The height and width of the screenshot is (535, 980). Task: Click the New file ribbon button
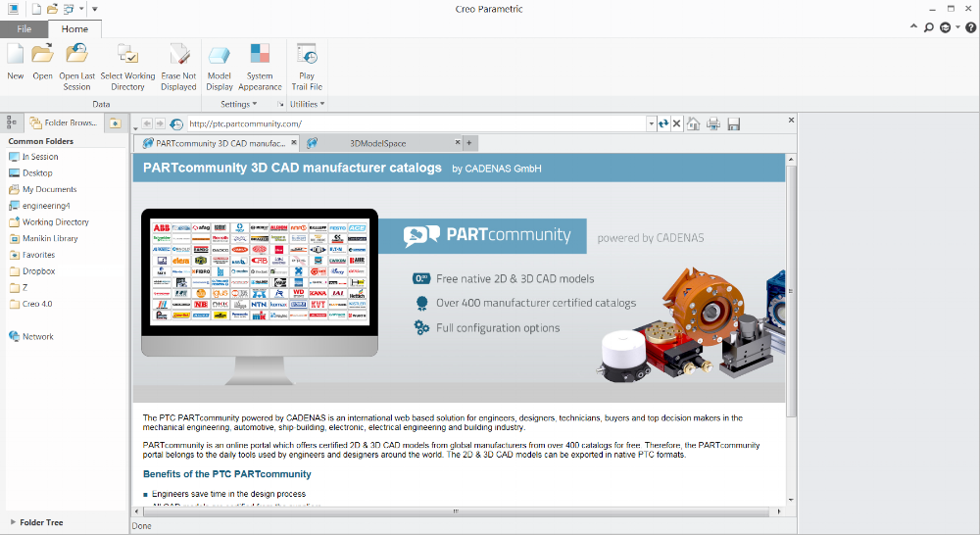point(16,62)
